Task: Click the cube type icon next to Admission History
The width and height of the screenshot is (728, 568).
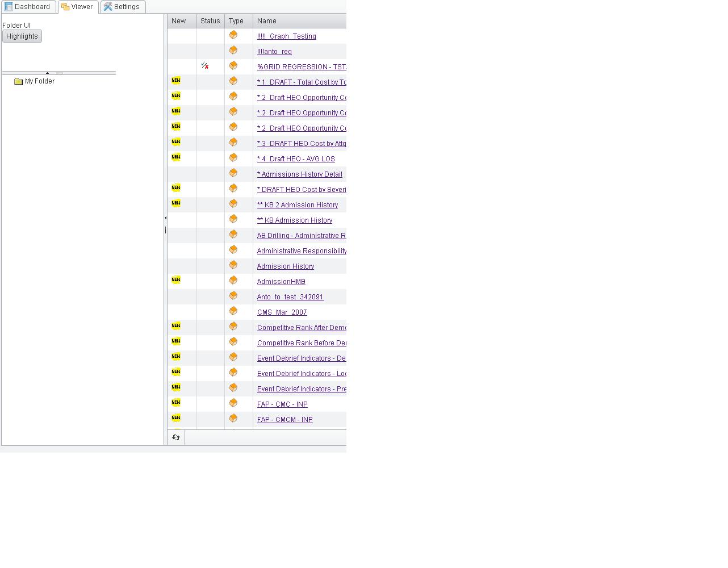Action: tap(233, 265)
